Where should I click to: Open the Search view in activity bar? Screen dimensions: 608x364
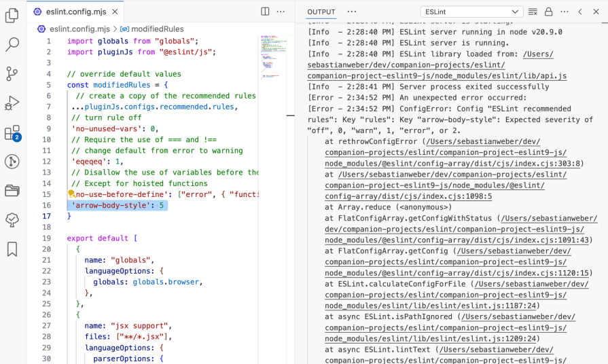coord(12,45)
